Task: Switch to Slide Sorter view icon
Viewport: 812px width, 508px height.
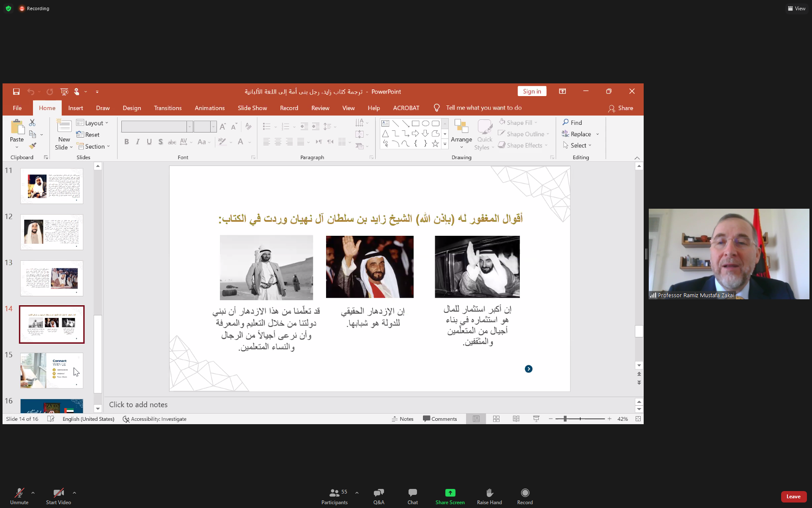Action: pos(496,419)
